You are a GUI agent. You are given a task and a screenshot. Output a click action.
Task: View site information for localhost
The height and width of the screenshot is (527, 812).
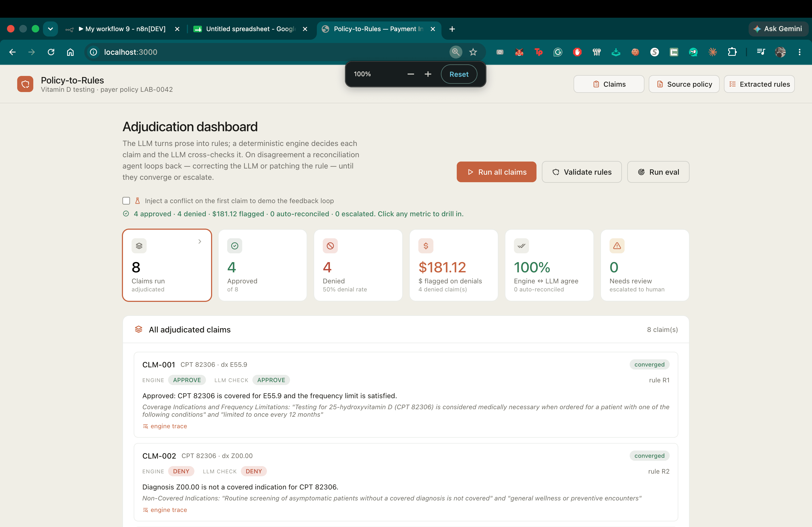point(93,52)
